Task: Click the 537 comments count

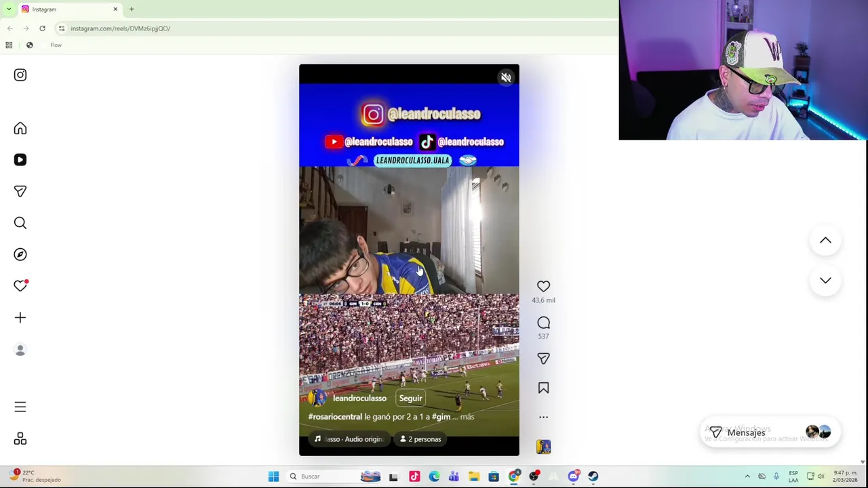Action: click(543, 336)
